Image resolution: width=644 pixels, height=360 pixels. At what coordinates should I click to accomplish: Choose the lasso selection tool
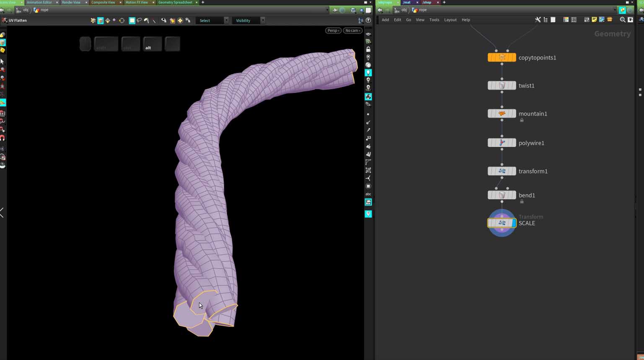click(x=139, y=21)
